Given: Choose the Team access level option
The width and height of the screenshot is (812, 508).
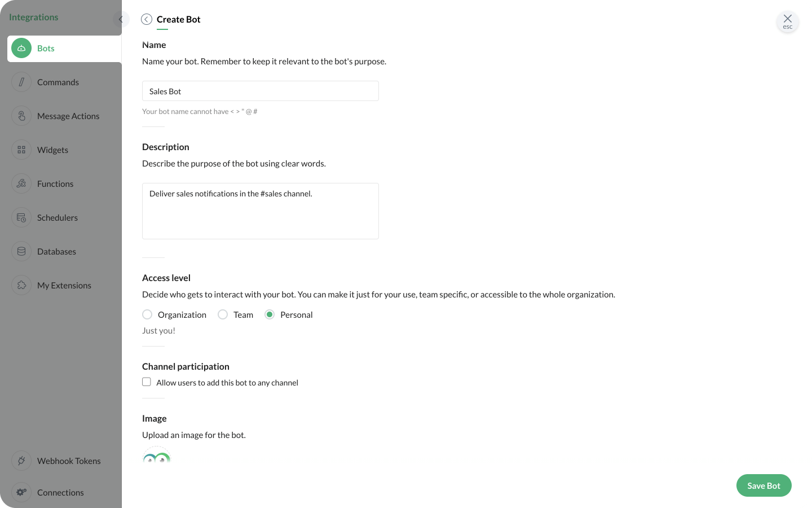Looking at the screenshot, I should click(223, 314).
